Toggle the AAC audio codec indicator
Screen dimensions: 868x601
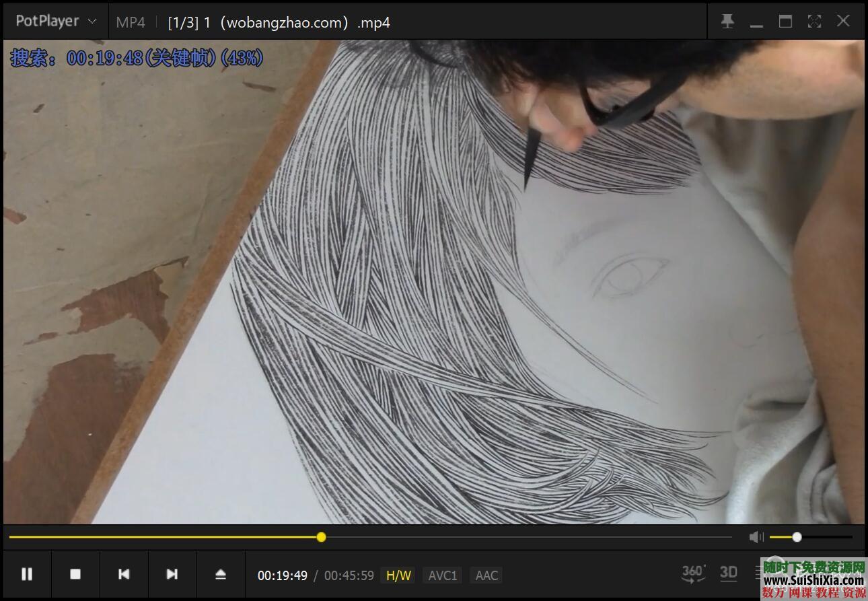click(486, 575)
